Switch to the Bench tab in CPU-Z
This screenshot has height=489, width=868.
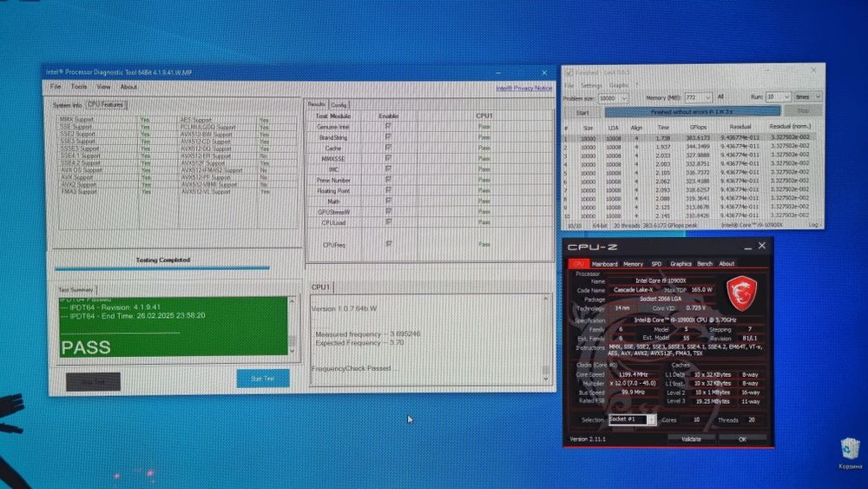point(705,263)
